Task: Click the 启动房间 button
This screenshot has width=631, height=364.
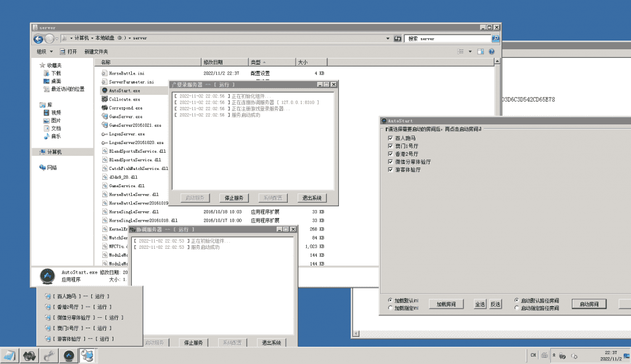Action: (x=589, y=304)
